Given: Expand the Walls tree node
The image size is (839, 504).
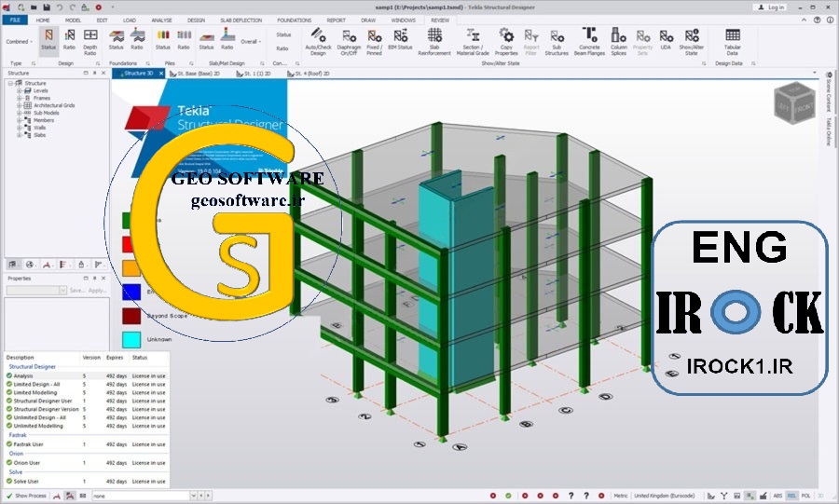Looking at the screenshot, I should coord(20,128).
